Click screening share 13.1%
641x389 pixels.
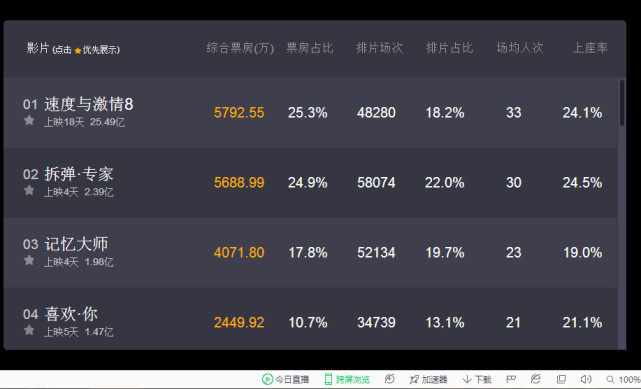pos(445,322)
